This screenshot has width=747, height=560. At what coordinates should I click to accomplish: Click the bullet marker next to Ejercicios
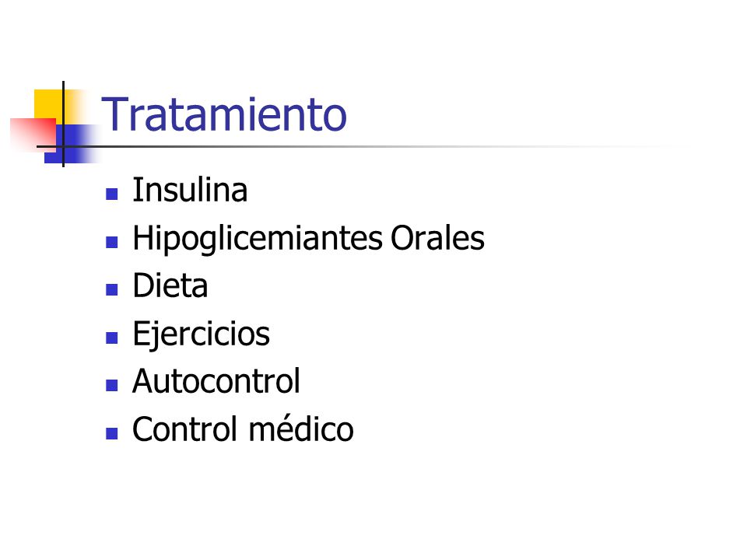pyautogui.click(x=112, y=338)
